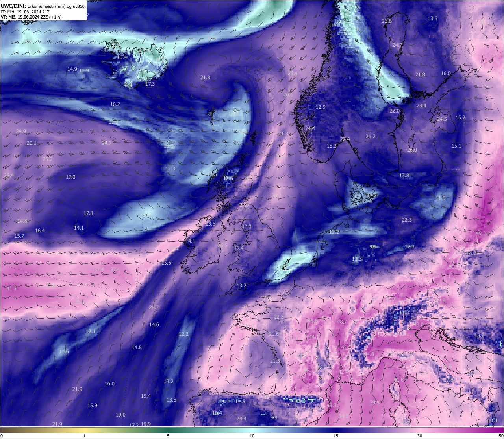Click the 26.6 value on the map
The width and height of the screenshot is (504, 439).
(x=288, y=94)
